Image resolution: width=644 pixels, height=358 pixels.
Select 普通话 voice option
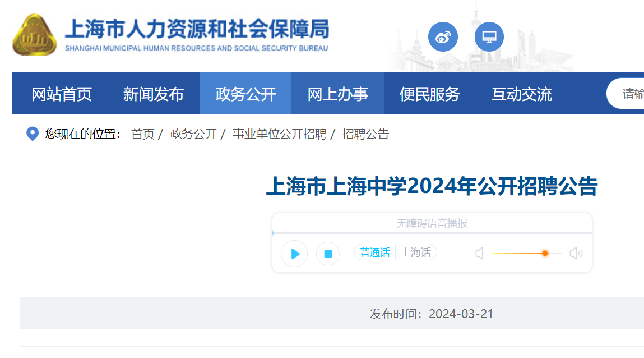point(374,253)
